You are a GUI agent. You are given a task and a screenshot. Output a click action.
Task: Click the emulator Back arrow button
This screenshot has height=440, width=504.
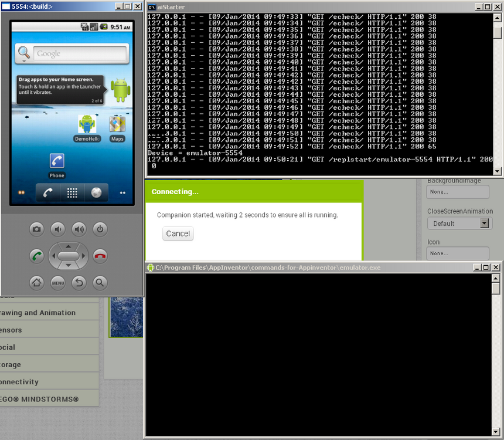click(79, 283)
